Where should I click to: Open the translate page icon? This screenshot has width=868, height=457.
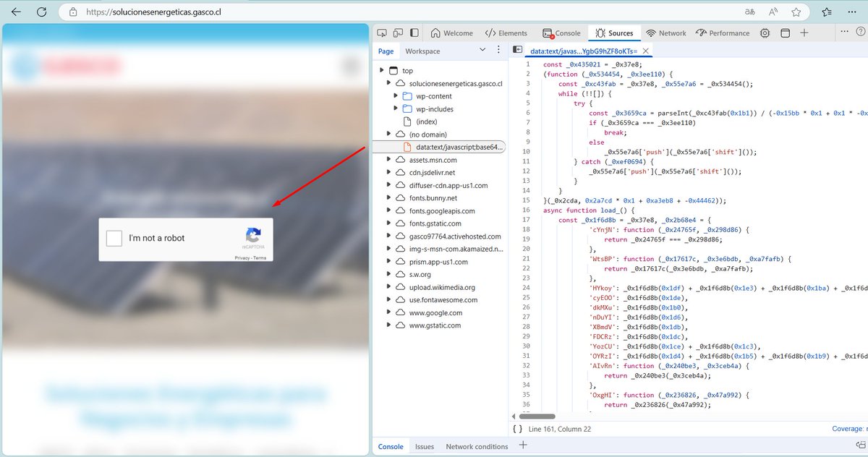pyautogui.click(x=750, y=12)
